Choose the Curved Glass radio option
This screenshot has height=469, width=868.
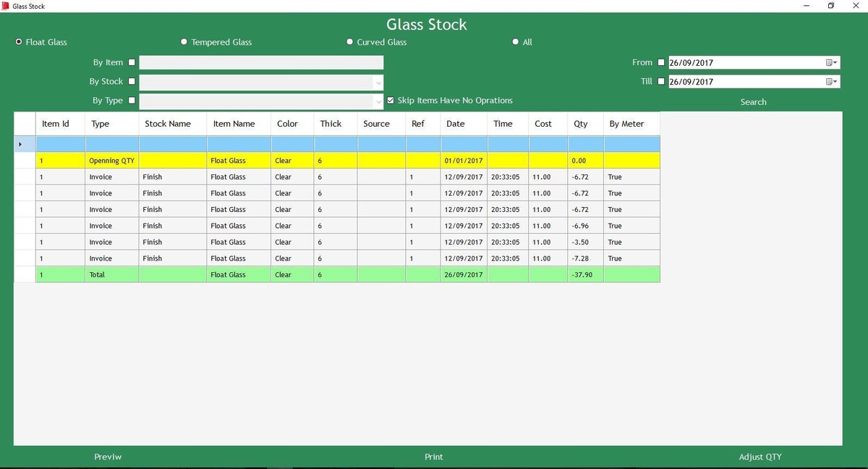pos(350,42)
